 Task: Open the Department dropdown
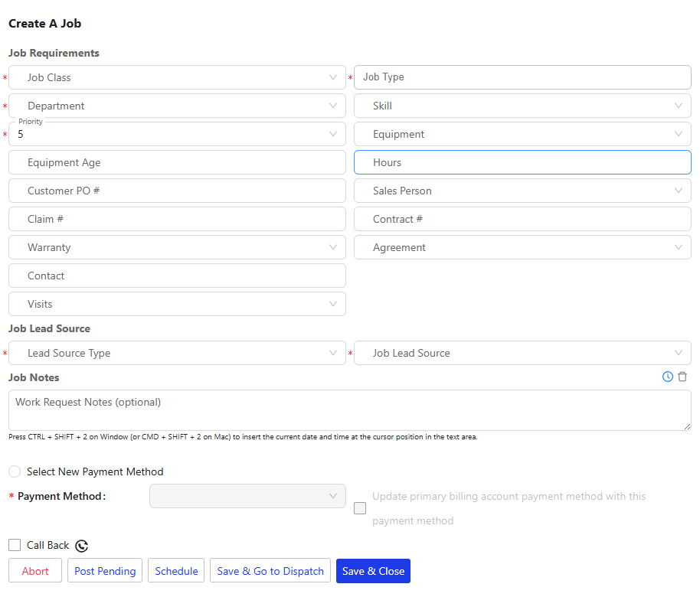pos(177,106)
